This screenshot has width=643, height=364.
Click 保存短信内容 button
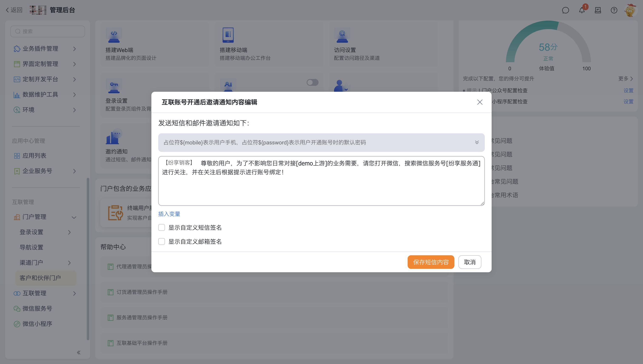coord(431,262)
